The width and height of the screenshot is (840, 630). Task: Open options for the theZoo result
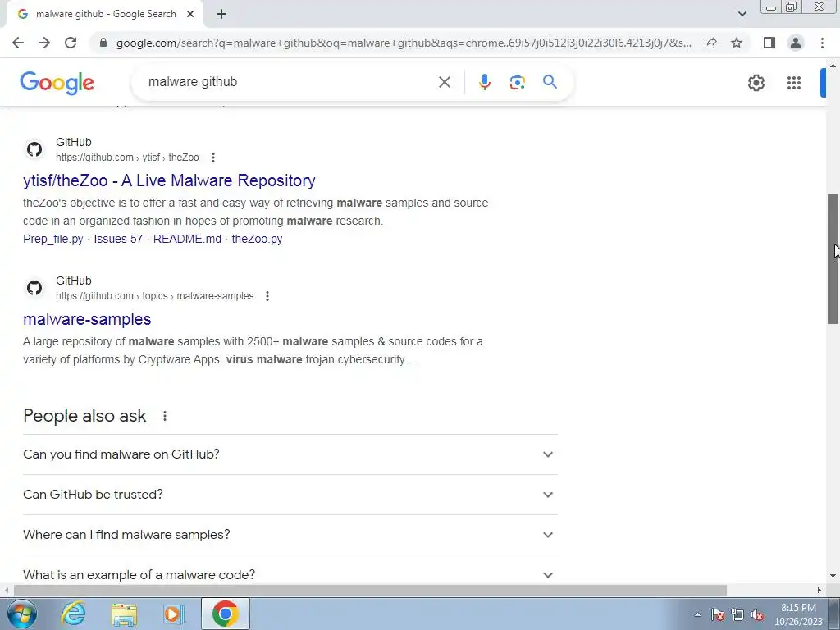coord(212,157)
